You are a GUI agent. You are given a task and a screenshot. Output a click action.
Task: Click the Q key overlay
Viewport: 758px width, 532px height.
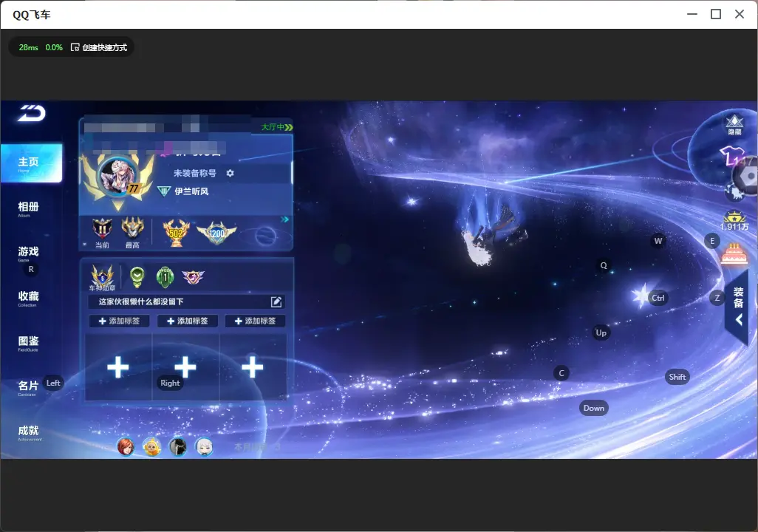point(604,265)
